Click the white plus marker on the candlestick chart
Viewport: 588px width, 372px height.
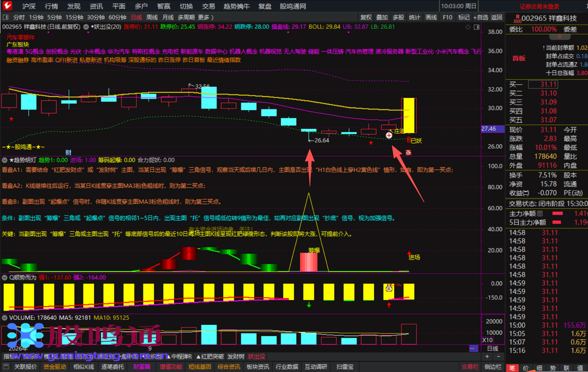pyautogui.click(x=389, y=135)
